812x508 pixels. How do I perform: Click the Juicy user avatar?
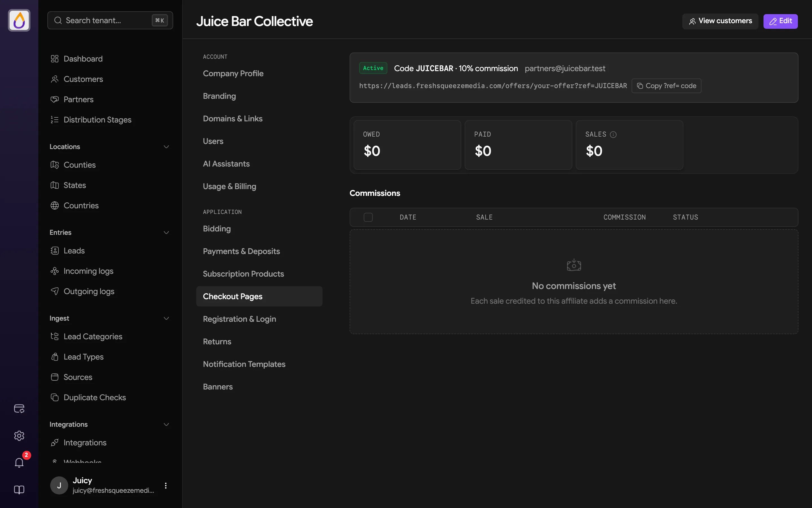point(59,485)
